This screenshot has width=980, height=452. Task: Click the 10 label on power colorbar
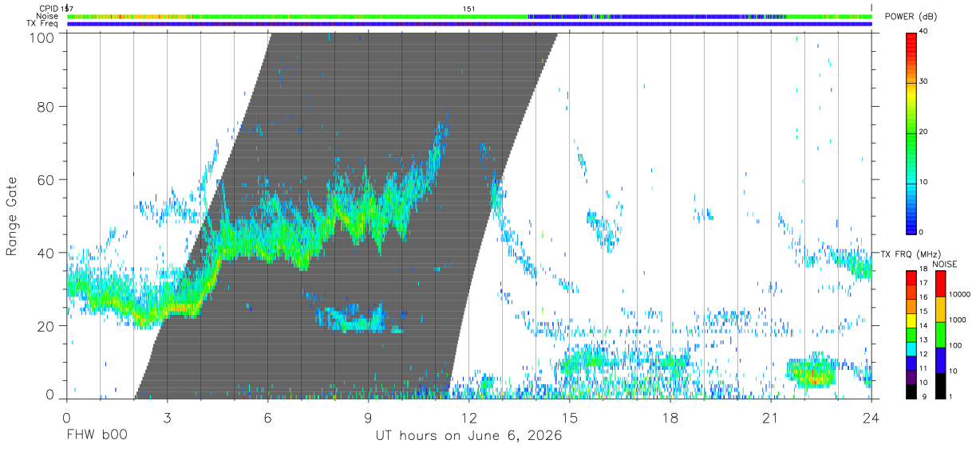click(x=923, y=182)
